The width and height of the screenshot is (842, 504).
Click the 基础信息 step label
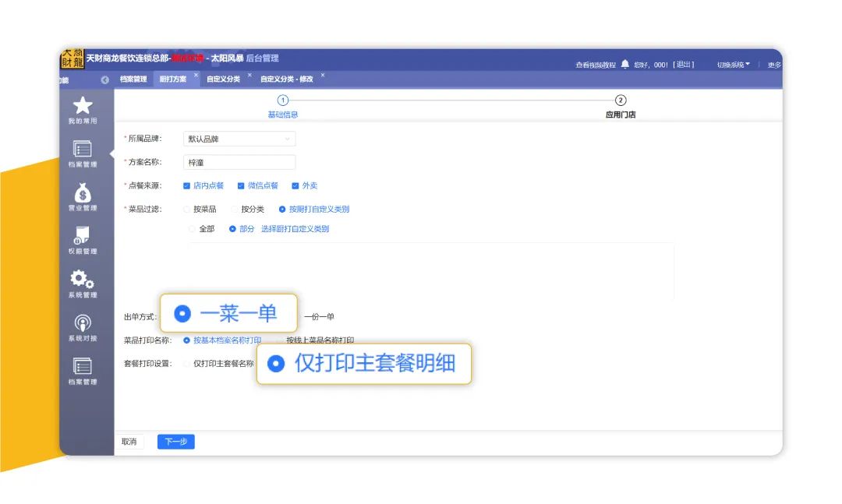tap(282, 115)
